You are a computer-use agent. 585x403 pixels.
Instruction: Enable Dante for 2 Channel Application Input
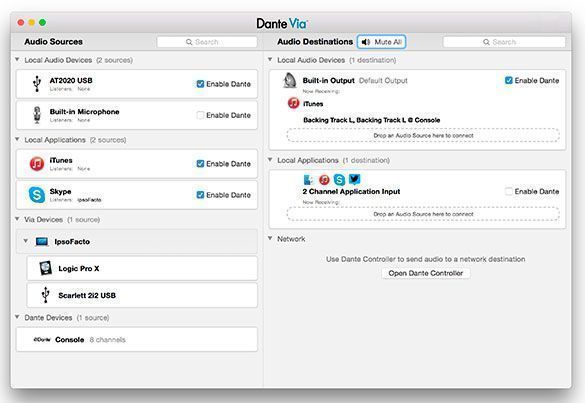click(508, 191)
